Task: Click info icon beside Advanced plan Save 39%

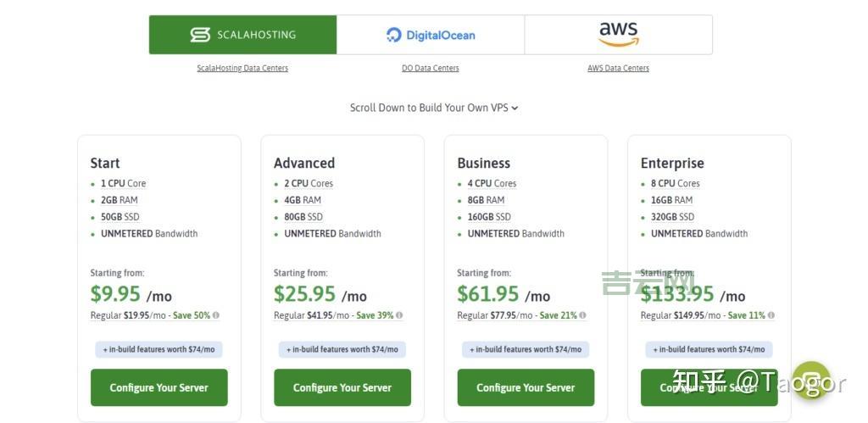Action: pyautogui.click(x=399, y=315)
